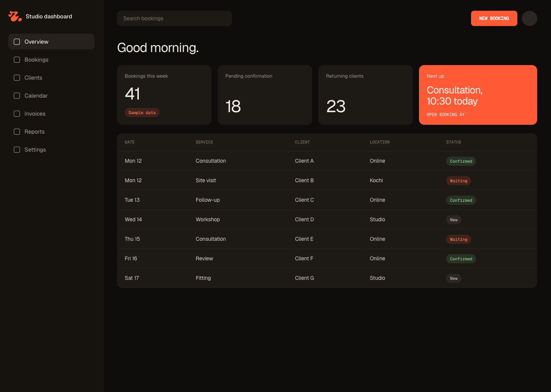Open the Invoices page
551x392 pixels.
point(51,114)
